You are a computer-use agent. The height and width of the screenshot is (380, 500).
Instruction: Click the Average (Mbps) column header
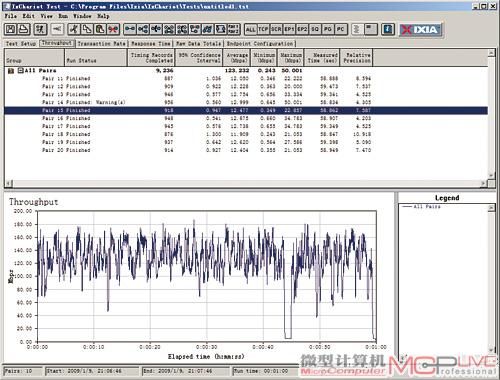(x=237, y=57)
